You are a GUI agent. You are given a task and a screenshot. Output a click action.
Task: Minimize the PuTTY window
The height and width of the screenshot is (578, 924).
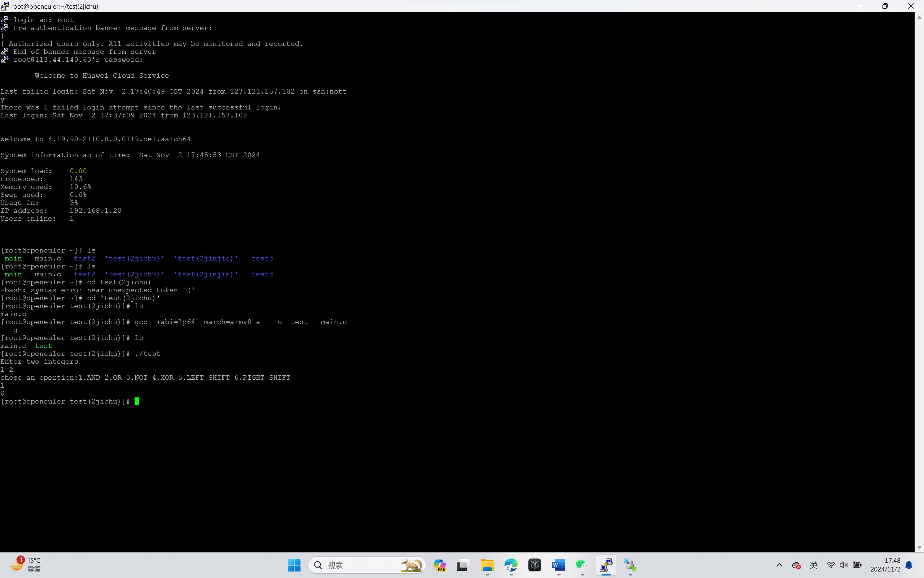pos(860,6)
